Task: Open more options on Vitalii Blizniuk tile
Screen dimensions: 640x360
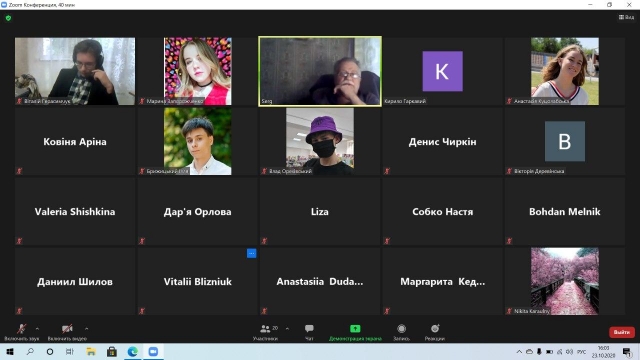Action: [x=251, y=253]
